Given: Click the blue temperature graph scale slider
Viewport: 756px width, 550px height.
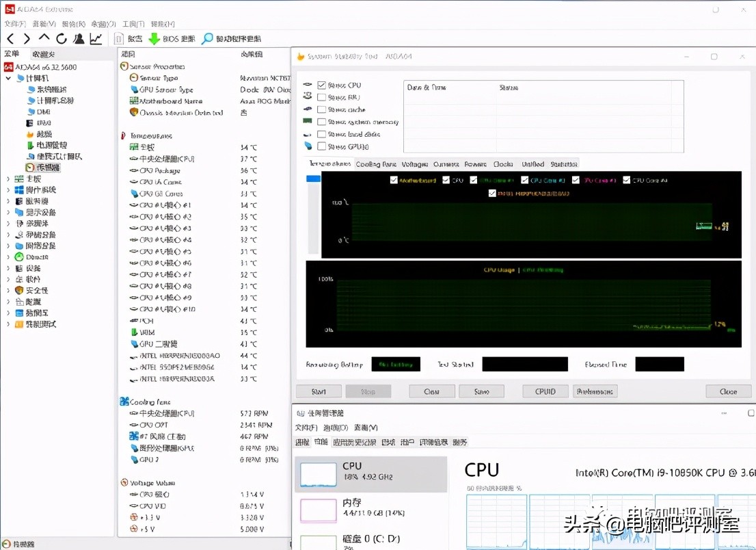Looking at the screenshot, I should [313, 179].
